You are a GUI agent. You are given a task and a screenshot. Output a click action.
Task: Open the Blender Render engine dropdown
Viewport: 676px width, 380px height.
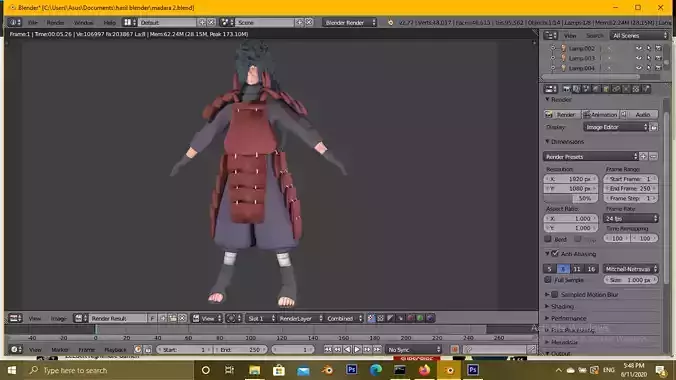(x=350, y=22)
